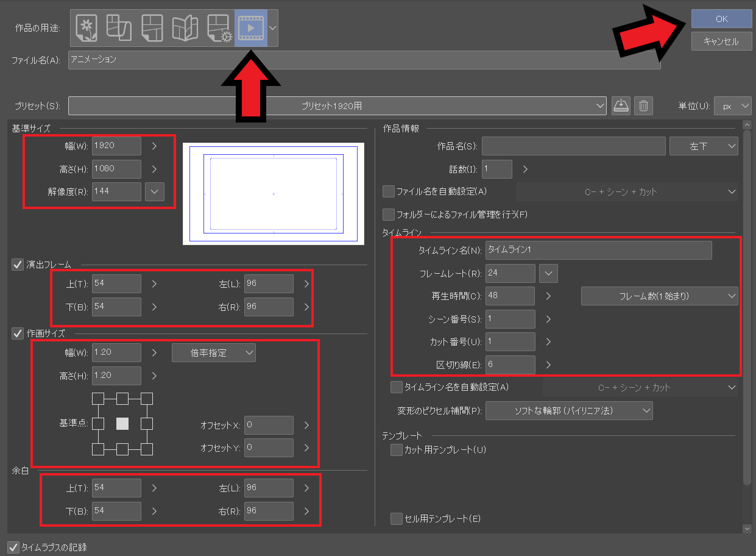Expand the フレームレート dropdown arrow
Image resolution: width=756 pixels, height=556 pixels.
tap(548, 273)
